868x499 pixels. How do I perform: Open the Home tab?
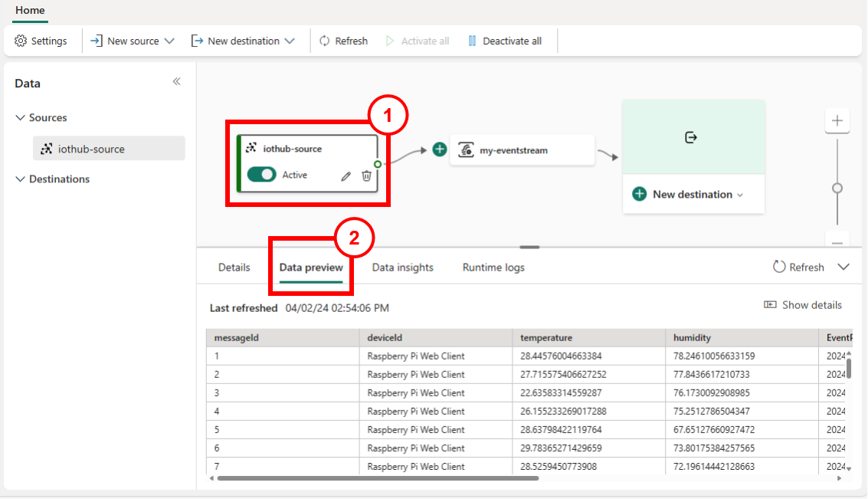[30, 11]
